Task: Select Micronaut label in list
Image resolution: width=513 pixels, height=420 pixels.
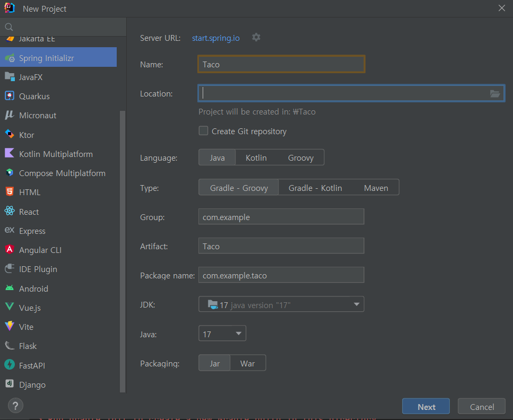Action: [38, 116]
